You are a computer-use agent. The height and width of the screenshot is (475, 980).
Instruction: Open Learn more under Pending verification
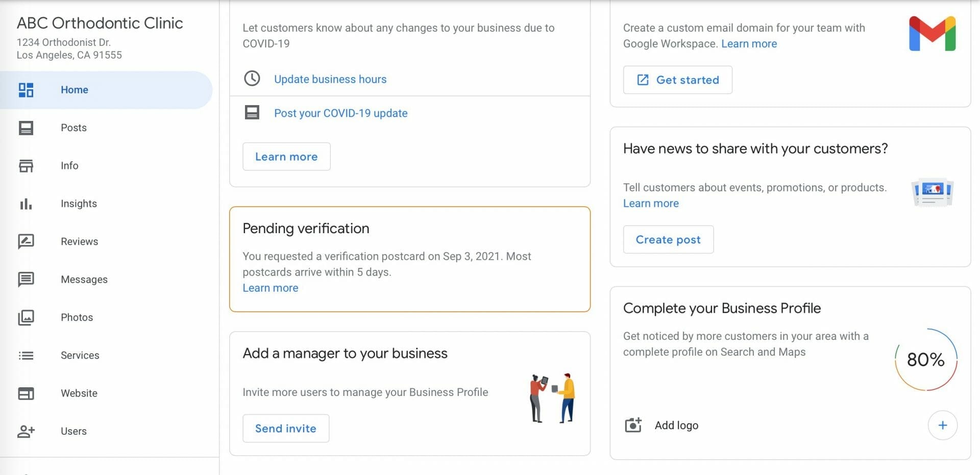(271, 288)
